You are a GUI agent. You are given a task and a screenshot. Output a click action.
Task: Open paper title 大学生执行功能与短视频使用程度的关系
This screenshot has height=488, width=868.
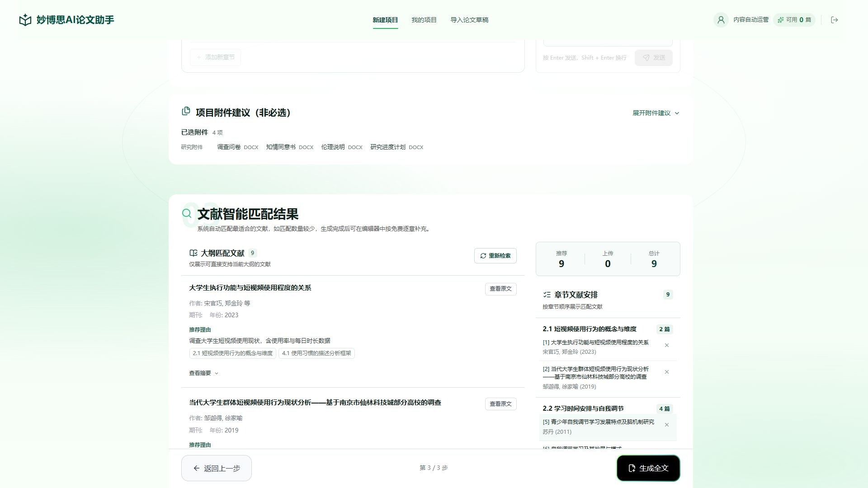point(250,288)
